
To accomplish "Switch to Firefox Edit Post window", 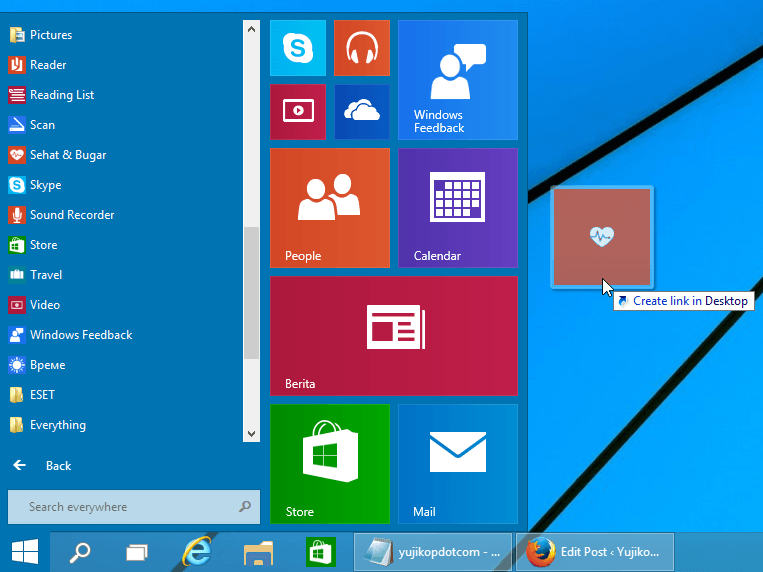I will pyautogui.click(x=595, y=552).
